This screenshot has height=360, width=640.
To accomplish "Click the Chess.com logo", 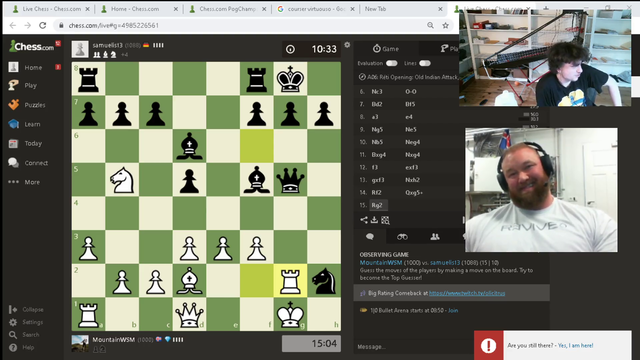I will (31, 46).
